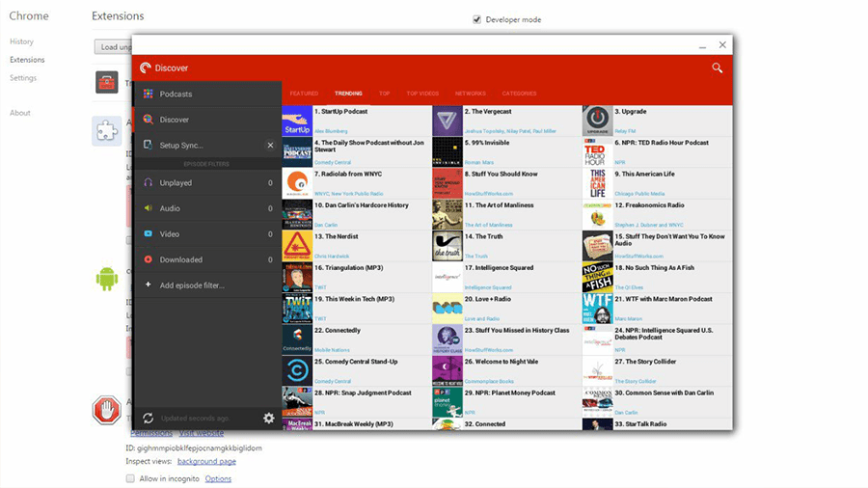The width and height of the screenshot is (868, 488).
Task: Open TED Radio Hour artwork
Action: [x=597, y=152]
